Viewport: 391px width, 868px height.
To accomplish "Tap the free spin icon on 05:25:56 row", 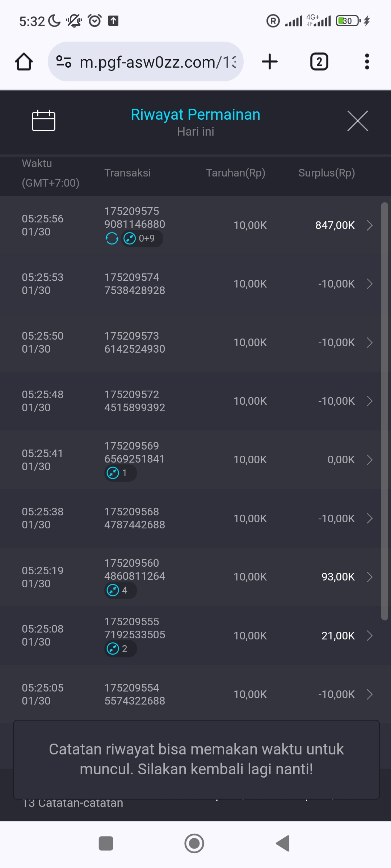I will (112, 239).
